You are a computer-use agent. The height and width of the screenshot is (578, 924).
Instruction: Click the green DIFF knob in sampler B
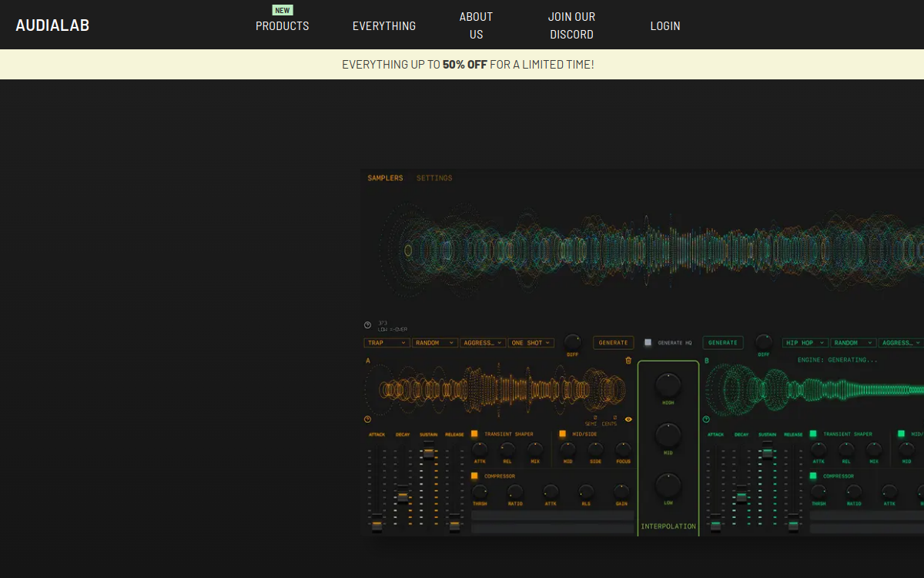[763, 341]
